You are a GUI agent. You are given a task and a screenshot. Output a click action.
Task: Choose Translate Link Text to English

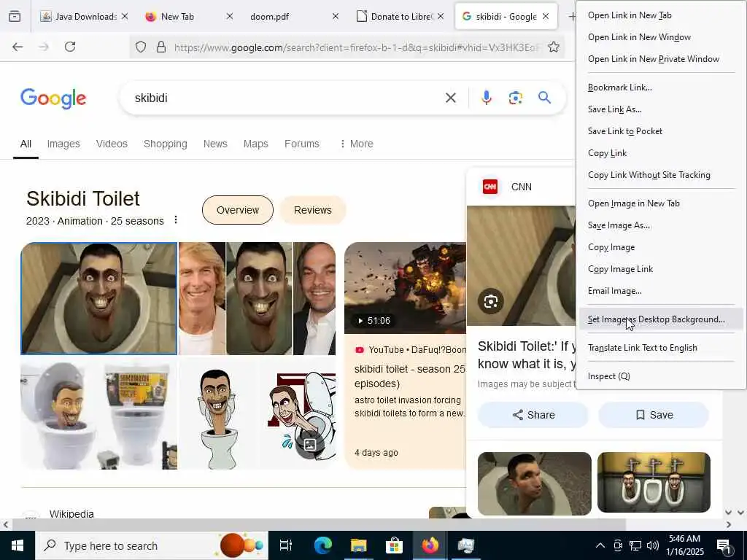click(x=660, y=348)
